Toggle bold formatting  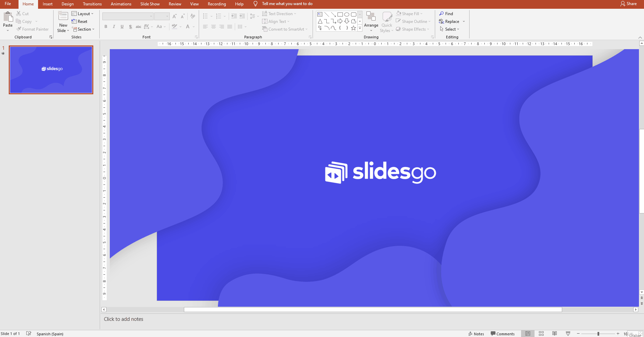point(105,27)
